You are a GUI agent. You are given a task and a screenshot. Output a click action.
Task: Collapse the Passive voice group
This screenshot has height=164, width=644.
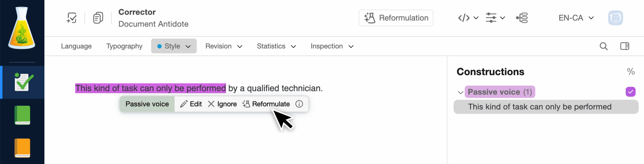[x=460, y=92]
